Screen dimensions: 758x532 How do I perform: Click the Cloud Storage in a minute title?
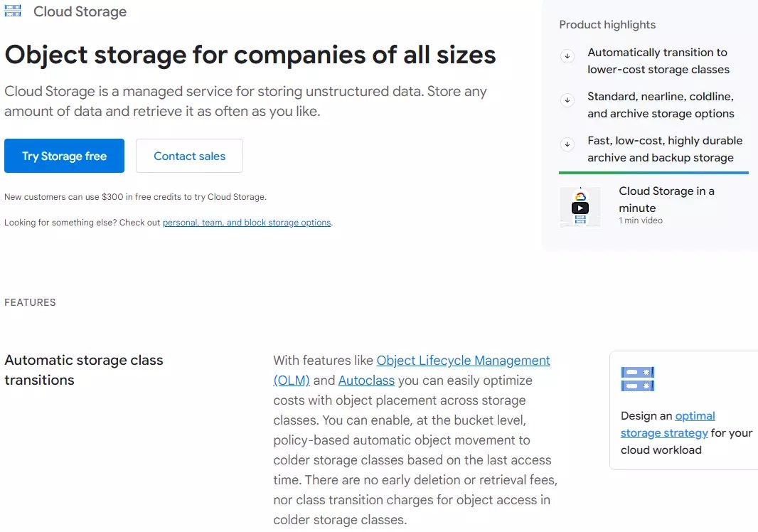[666, 199]
